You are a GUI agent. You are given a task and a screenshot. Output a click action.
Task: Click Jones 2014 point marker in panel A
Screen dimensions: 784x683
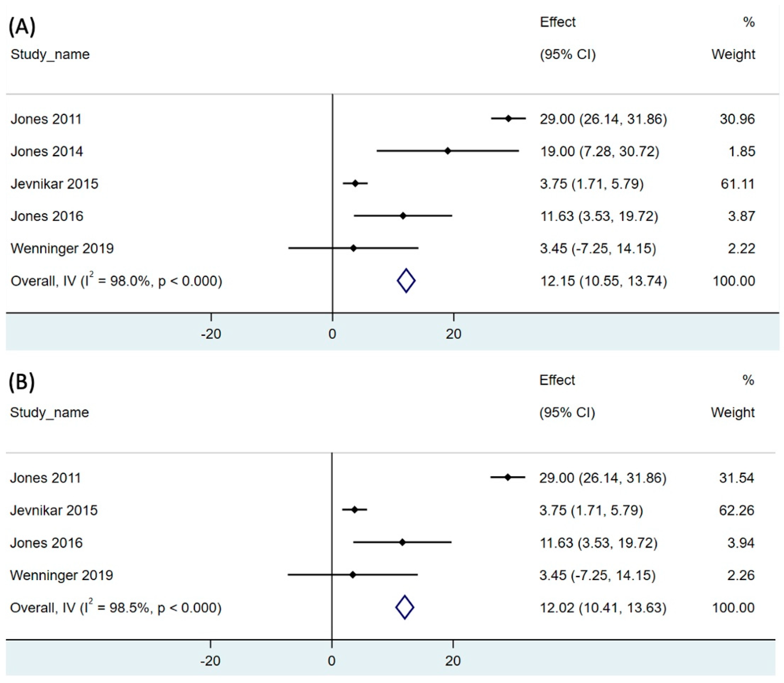tap(448, 151)
